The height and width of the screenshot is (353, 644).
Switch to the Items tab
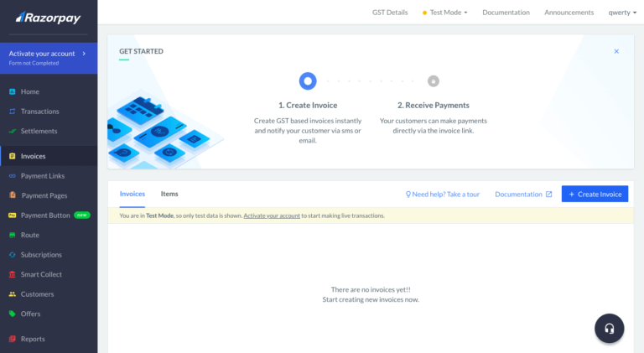pos(169,194)
